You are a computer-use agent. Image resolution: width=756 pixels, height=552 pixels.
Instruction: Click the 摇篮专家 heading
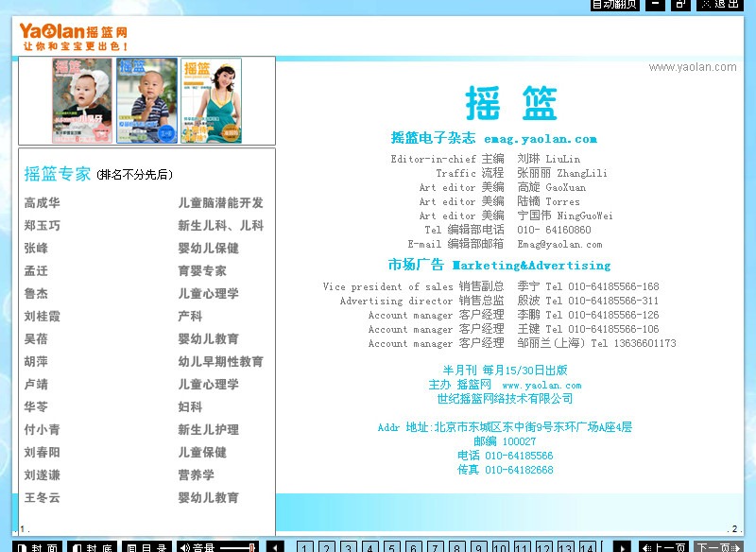point(58,174)
